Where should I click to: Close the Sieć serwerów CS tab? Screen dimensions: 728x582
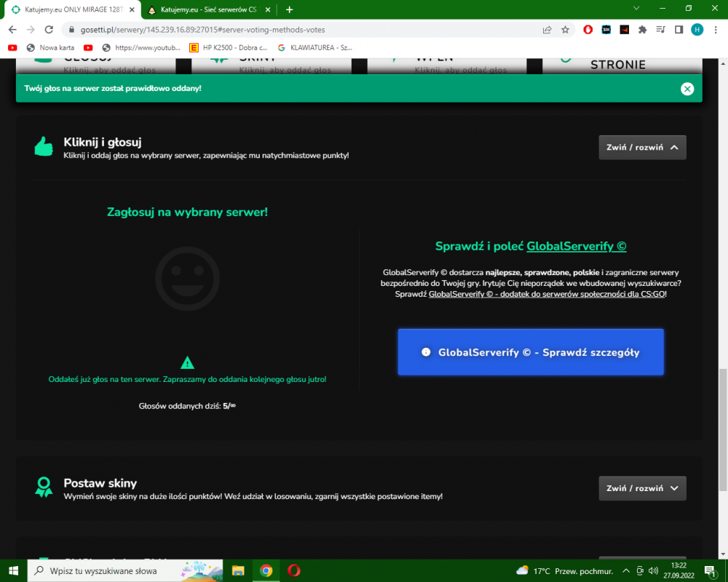(x=267, y=9)
